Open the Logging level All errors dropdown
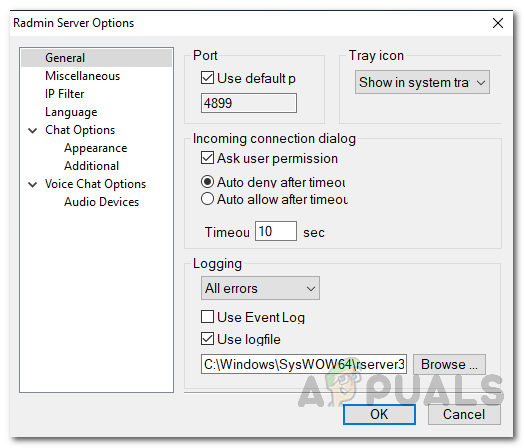This screenshot has height=448, width=524. pos(260,288)
